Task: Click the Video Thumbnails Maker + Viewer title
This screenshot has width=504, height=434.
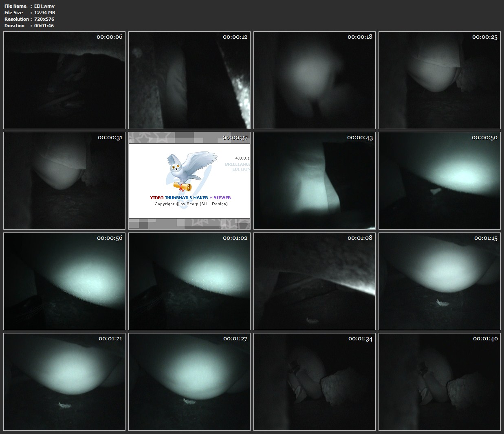Action: [190, 197]
